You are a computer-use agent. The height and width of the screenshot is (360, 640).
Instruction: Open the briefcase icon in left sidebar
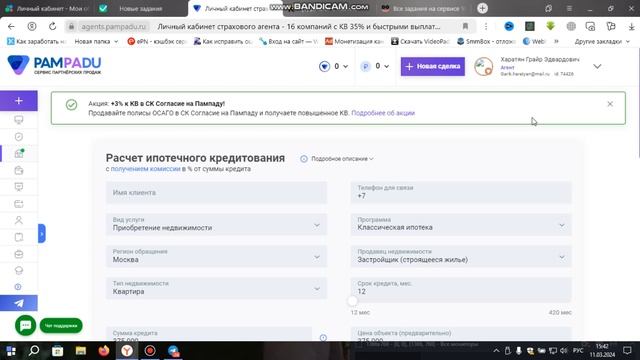(19, 170)
